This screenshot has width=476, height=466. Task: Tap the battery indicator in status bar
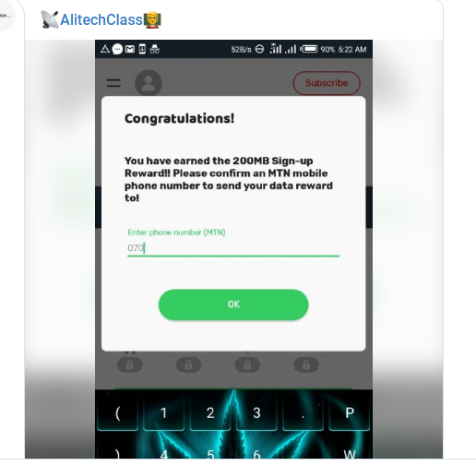coord(309,49)
